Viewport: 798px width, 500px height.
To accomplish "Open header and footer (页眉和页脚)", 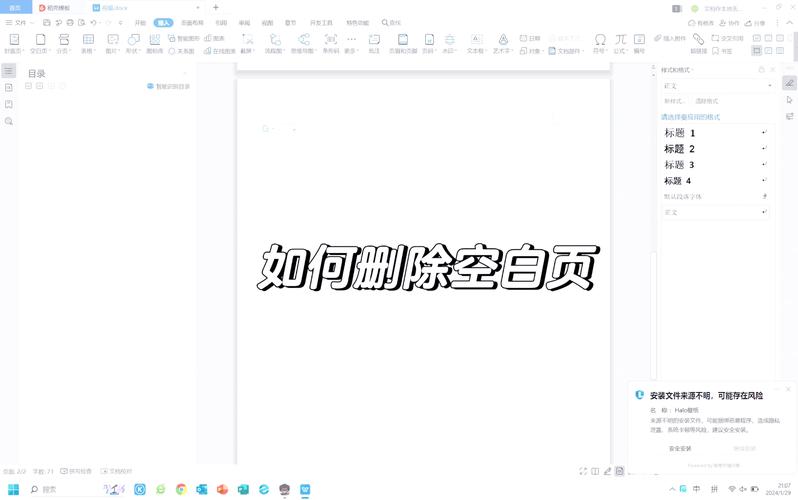I will click(403, 44).
